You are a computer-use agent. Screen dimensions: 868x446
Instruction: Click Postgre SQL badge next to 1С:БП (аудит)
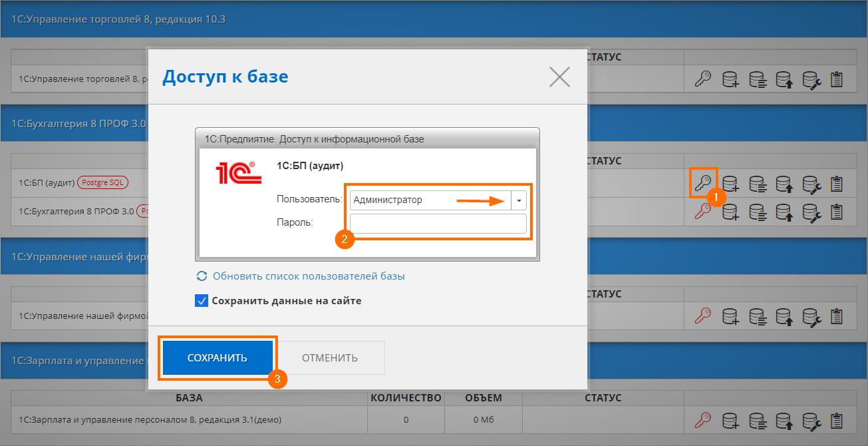[x=103, y=182]
